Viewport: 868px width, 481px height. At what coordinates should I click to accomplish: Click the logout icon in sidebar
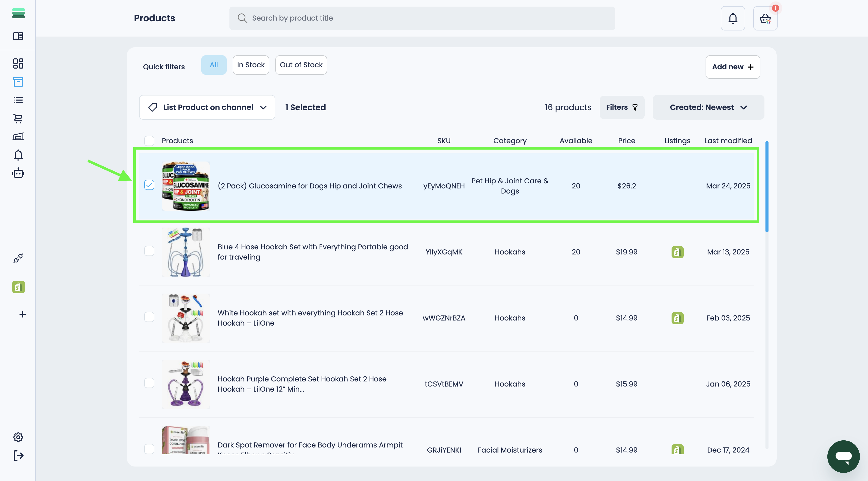pos(18,456)
